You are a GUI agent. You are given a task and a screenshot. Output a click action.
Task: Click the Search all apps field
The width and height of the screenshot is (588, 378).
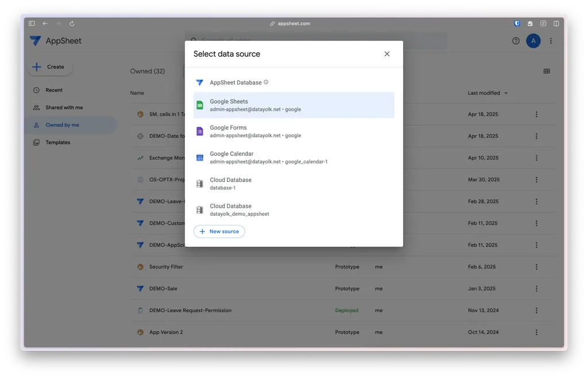316,40
